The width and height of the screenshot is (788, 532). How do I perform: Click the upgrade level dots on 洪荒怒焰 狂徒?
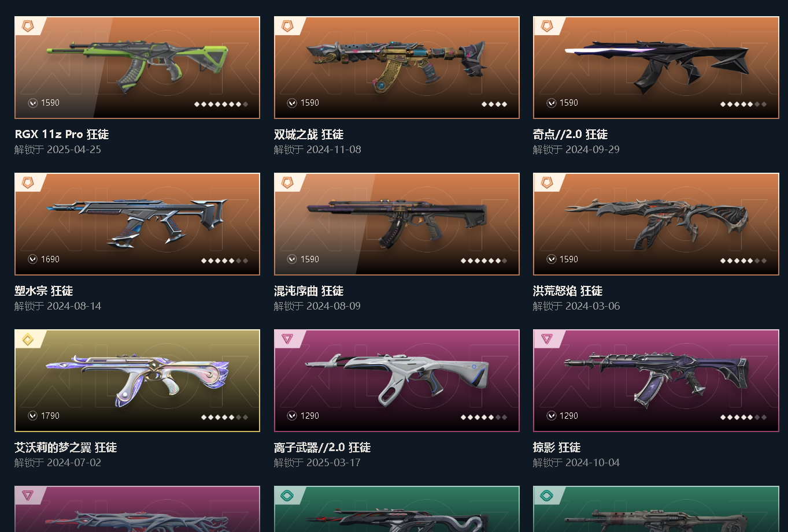click(x=743, y=261)
